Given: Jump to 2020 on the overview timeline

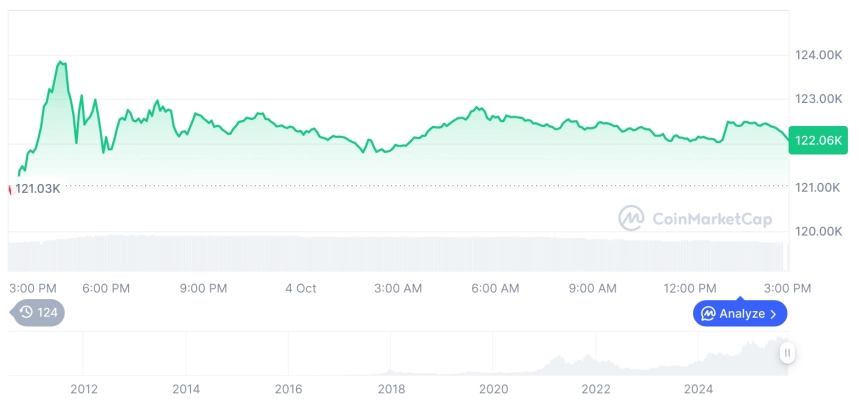Looking at the screenshot, I should [493, 388].
